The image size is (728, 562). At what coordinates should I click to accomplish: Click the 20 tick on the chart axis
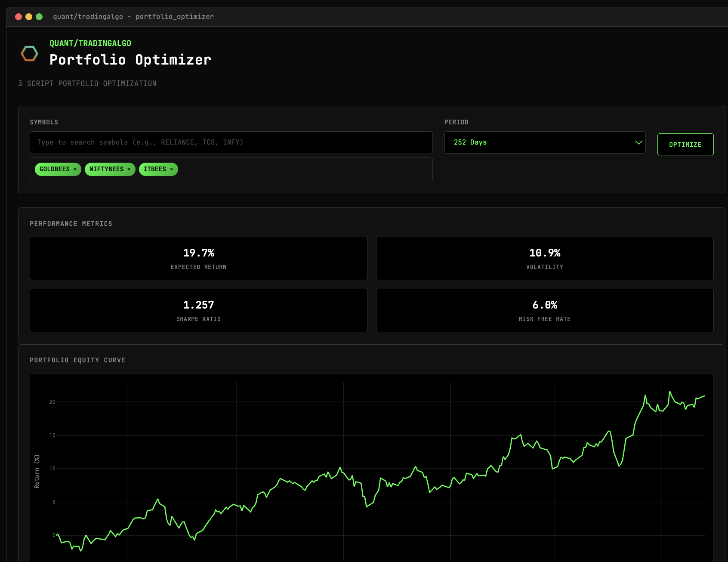[x=52, y=402]
